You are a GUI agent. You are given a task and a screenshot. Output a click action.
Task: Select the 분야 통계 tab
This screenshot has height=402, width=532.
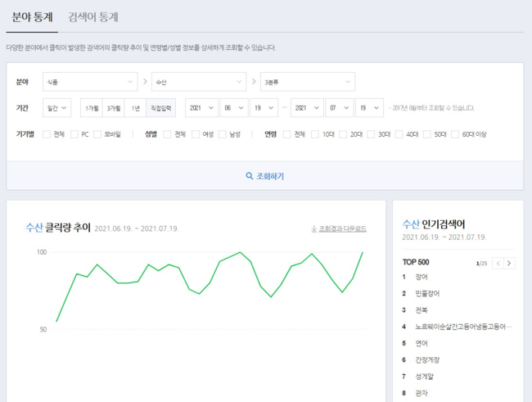coord(33,16)
